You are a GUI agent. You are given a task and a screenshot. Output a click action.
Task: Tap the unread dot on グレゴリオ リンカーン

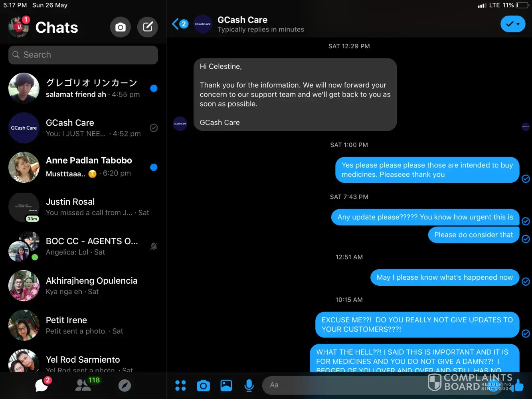click(x=154, y=88)
